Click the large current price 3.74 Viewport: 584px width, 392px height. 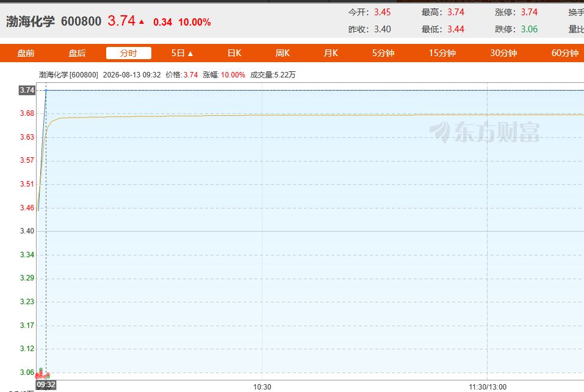click(x=121, y=21)
